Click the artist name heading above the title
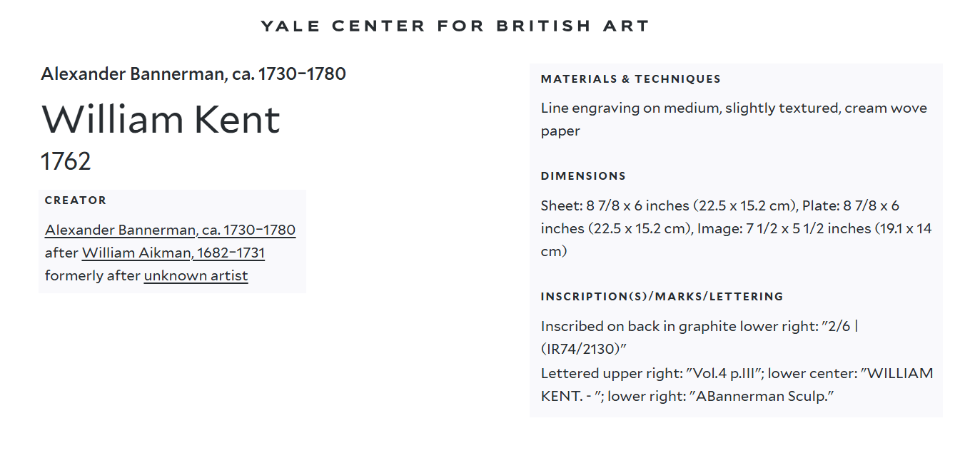980x473 pixels. coord(193,73)
